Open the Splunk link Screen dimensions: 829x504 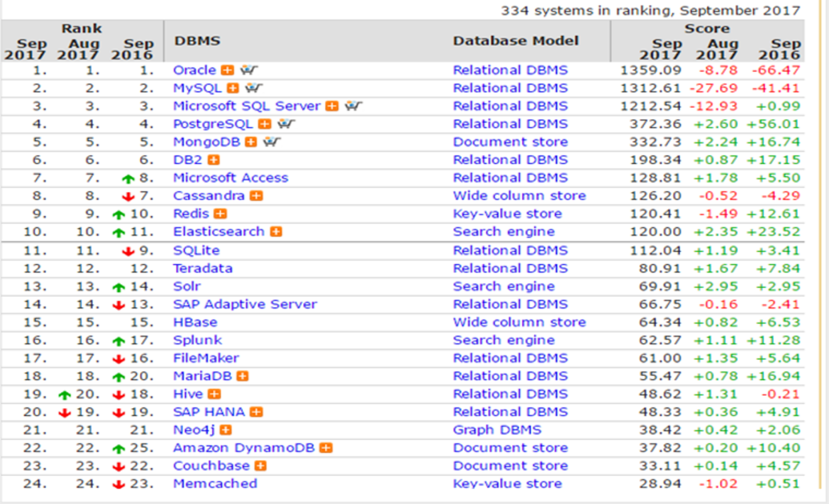pyautogui.click(x=198, y=340)
